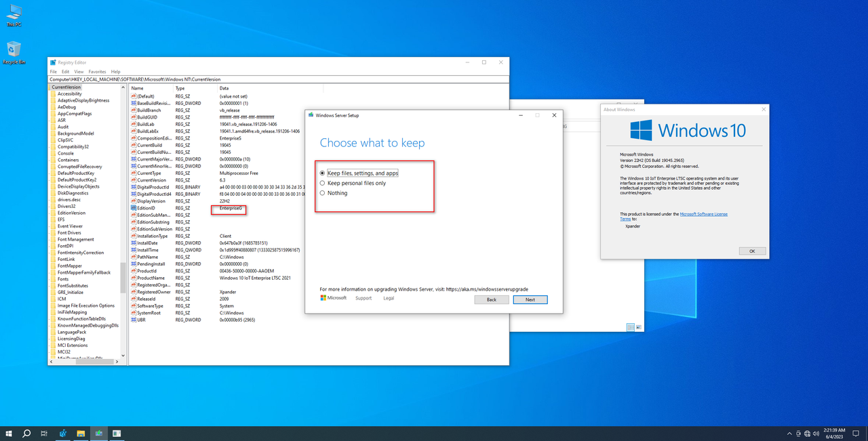Select the Image File Execution Options key
868x441 pixels.
click(x=86, y=306)
